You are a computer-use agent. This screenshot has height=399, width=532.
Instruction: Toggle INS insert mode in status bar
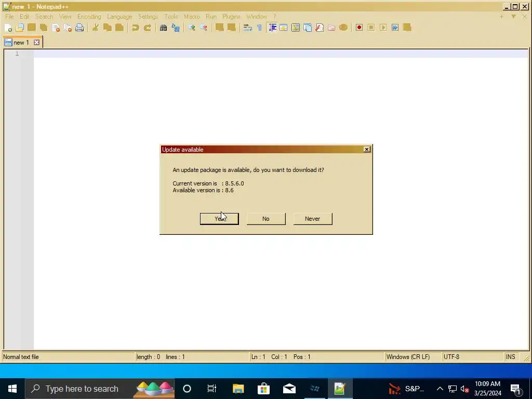click(511, 357)
